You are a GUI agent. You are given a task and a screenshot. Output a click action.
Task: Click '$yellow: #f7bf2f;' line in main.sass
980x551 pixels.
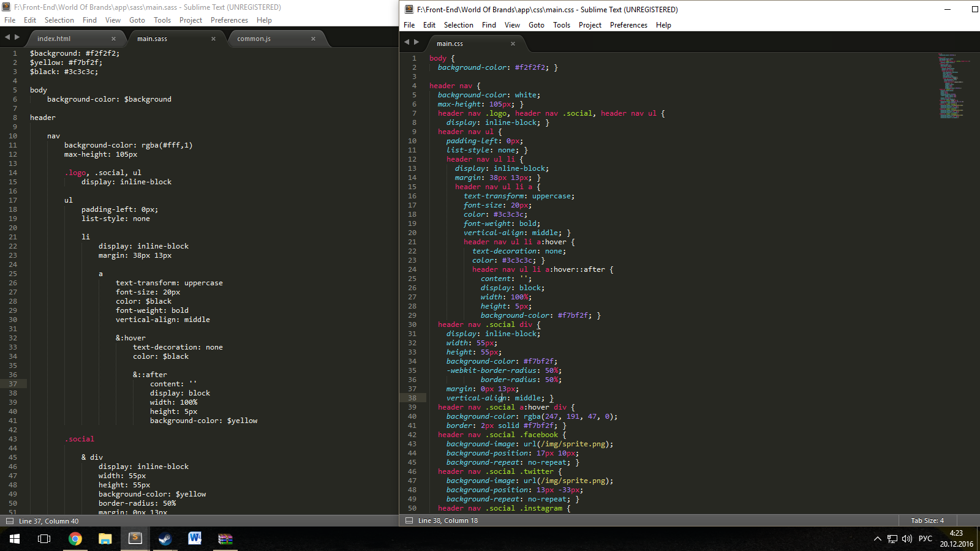click(66, 62)
